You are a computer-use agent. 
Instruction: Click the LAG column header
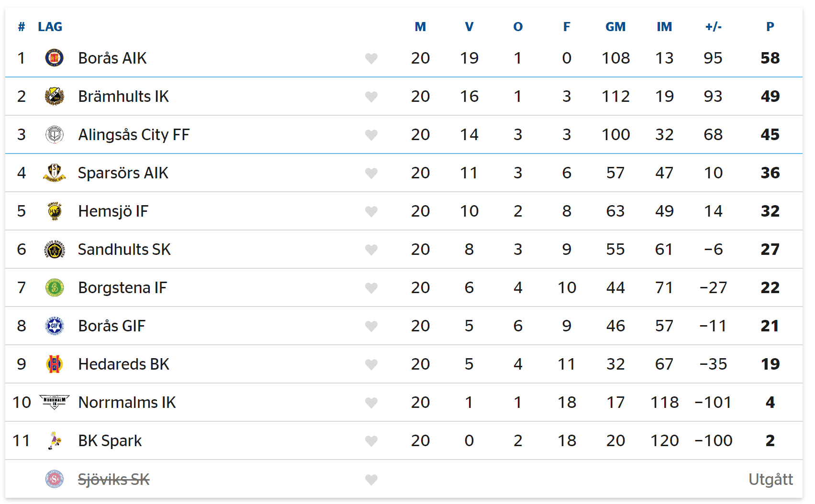click(x=50, y=27)
